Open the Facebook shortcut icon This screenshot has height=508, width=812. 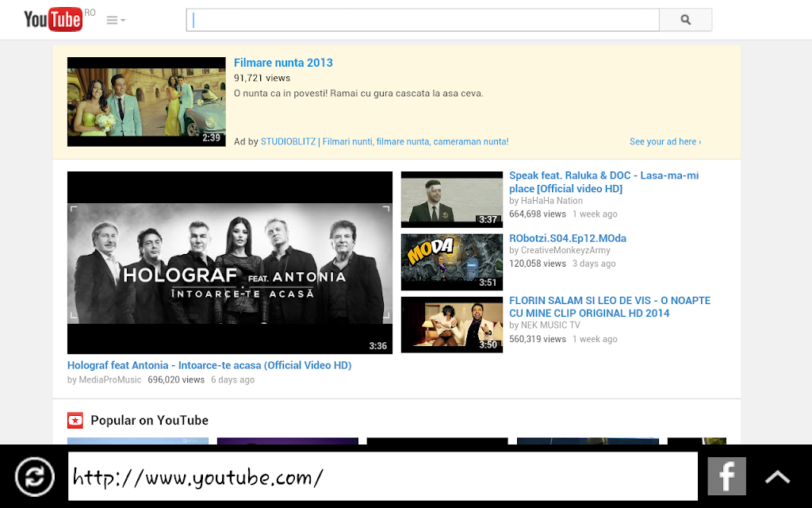point(726,476)
